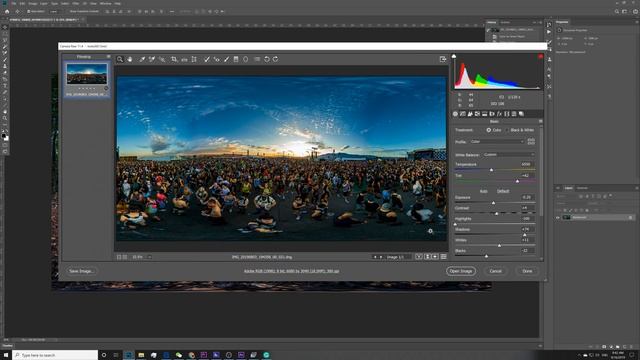Open the Image menu in Photoshop
The width and height of the screenshot is (640, 360).
[33, 3]
